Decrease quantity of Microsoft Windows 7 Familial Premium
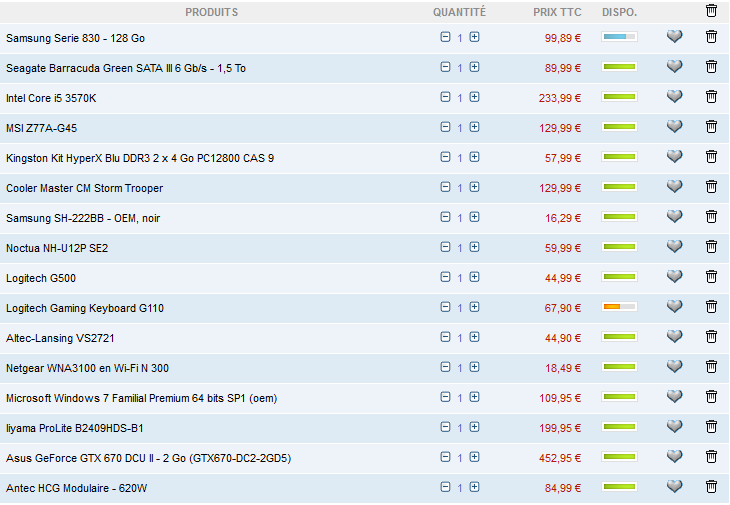Screen dimensions: 730x505 click(x=445, y=397)
